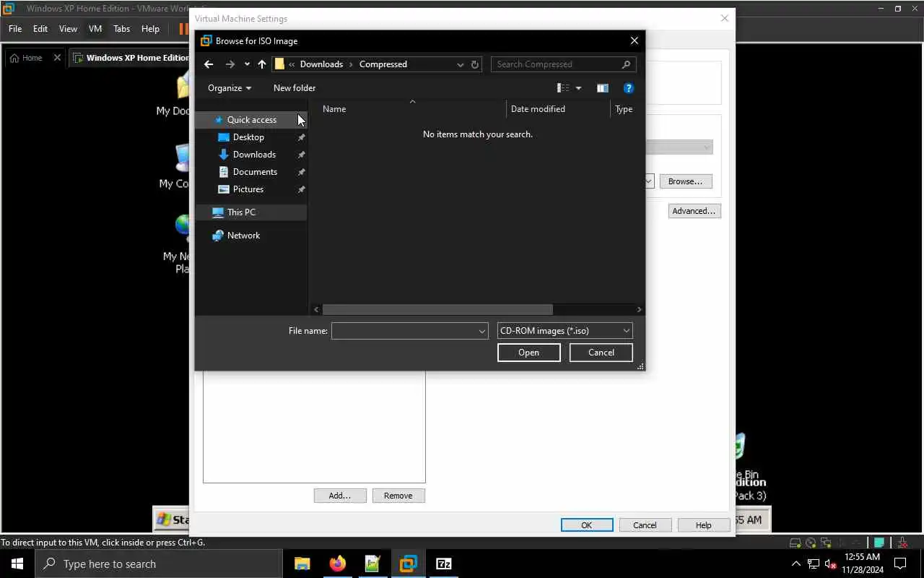Click the Windows Start button
The height and width of the screenshot is (578, 924).
coord(17,564)
